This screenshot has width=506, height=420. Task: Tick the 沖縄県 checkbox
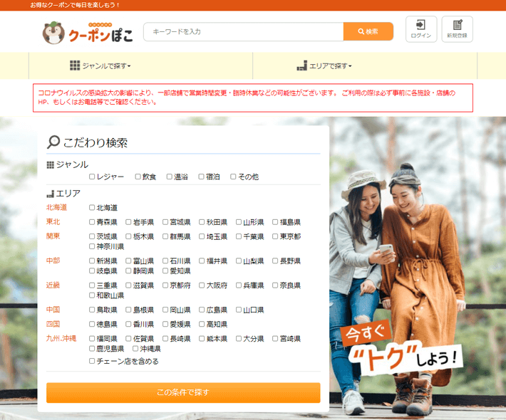click(x=135, y=348)
